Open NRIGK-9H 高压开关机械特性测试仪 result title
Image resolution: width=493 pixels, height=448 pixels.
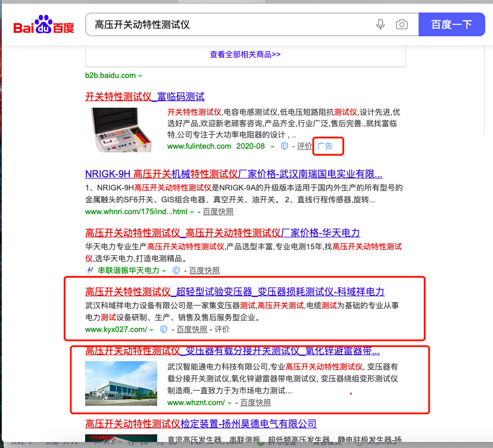coord(233,174)
